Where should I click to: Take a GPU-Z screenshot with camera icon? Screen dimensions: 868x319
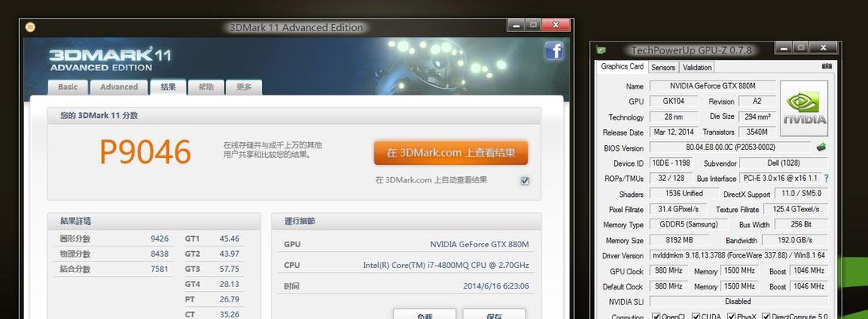pos(827,66)
